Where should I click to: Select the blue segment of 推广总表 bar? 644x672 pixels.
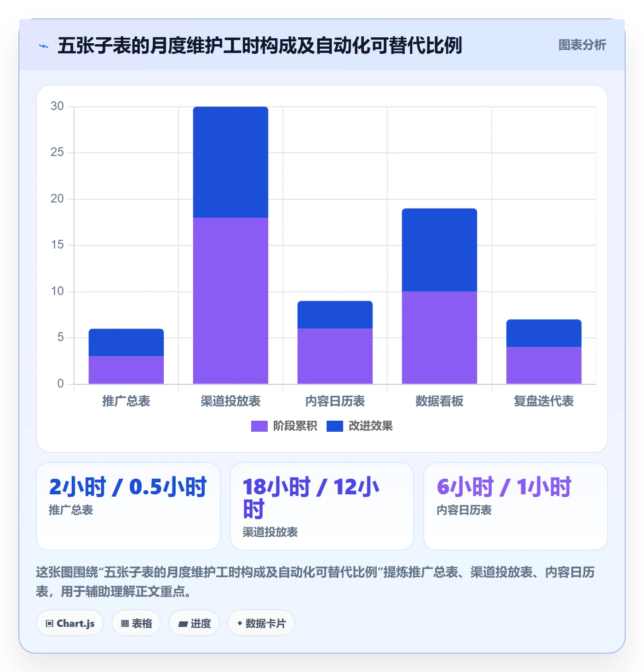tap(126, 342)
